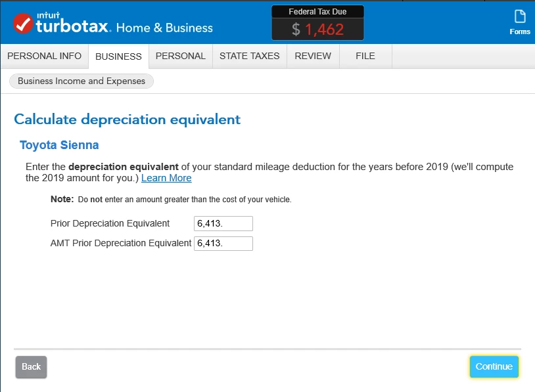The width and height of the screenshot is (535, 392).
Task: Select the REVIEW tab
Action: tap(313, 56)
